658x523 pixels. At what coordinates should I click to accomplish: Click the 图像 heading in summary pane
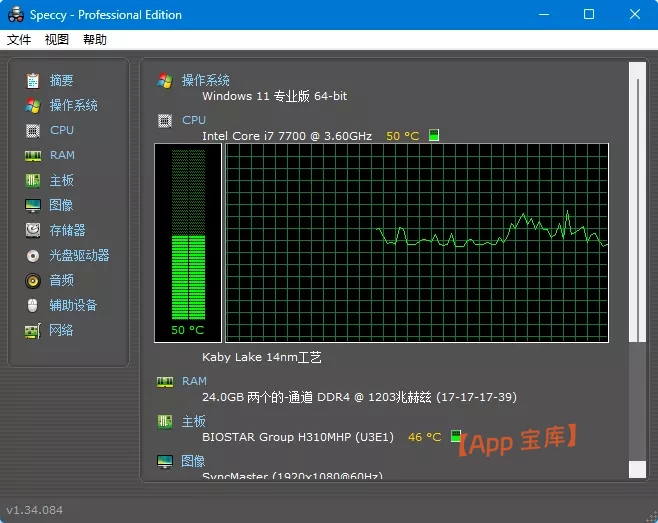coord(193,461)
